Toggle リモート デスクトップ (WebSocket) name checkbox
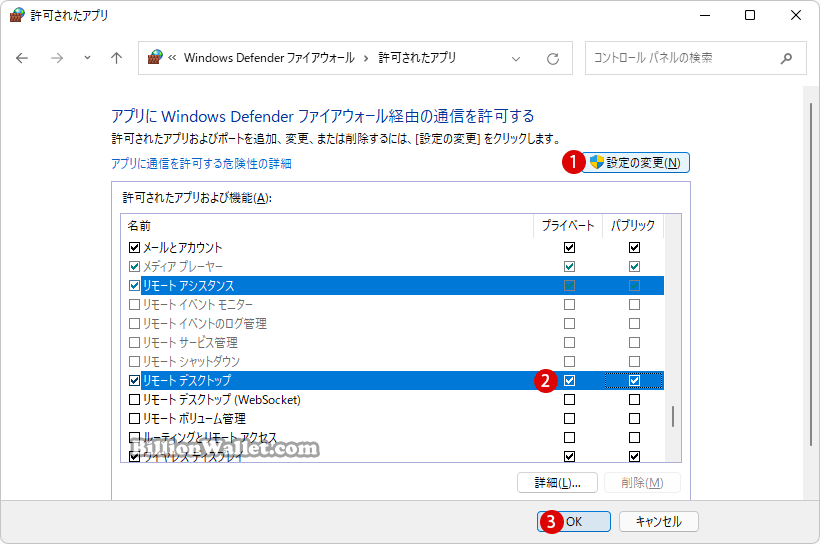820x544 pixels. click(134, 400)
